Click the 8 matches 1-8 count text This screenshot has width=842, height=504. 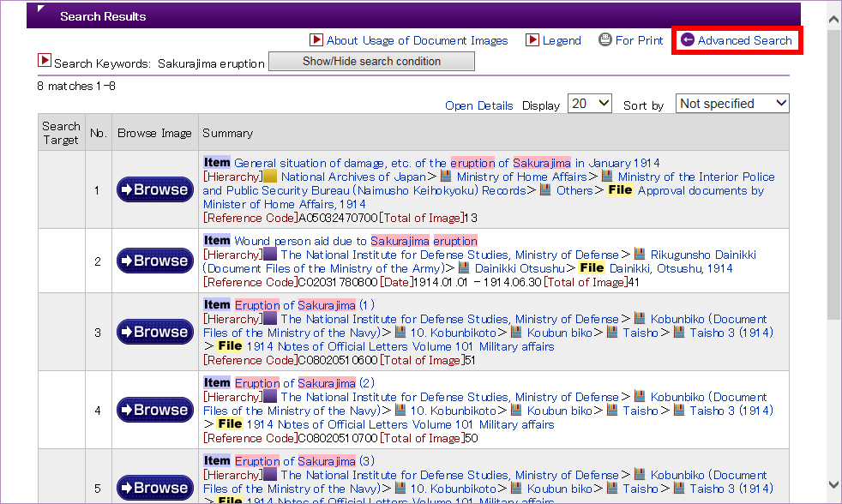point(76,86)
